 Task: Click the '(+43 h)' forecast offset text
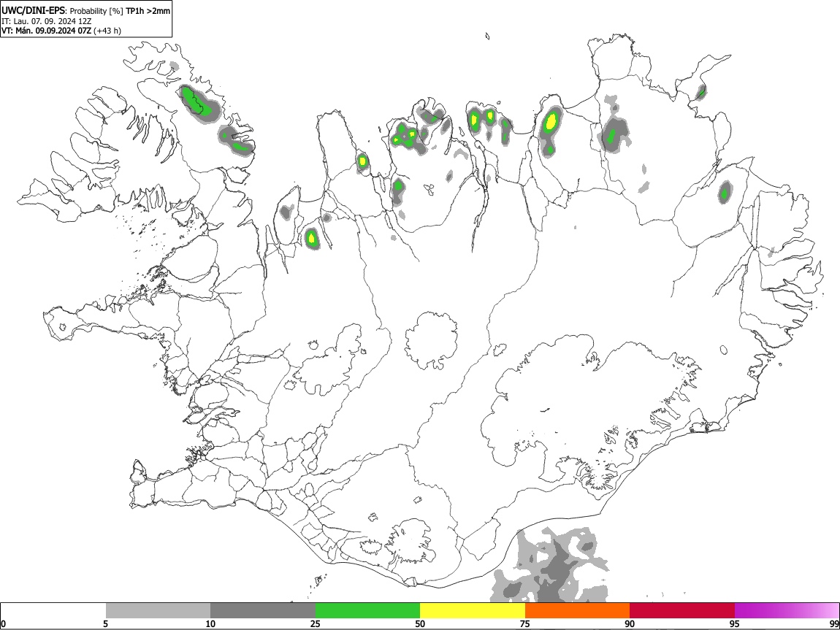click(x=107, y=31)
